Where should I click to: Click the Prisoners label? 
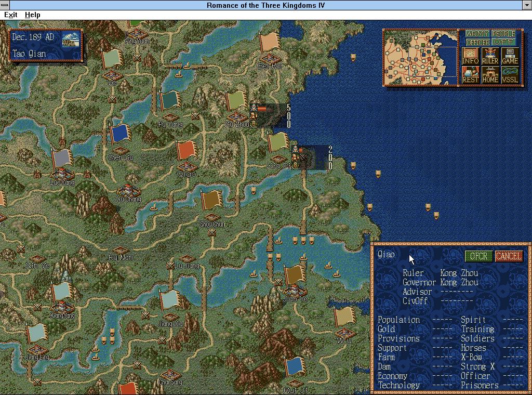(x=480, y=386)
